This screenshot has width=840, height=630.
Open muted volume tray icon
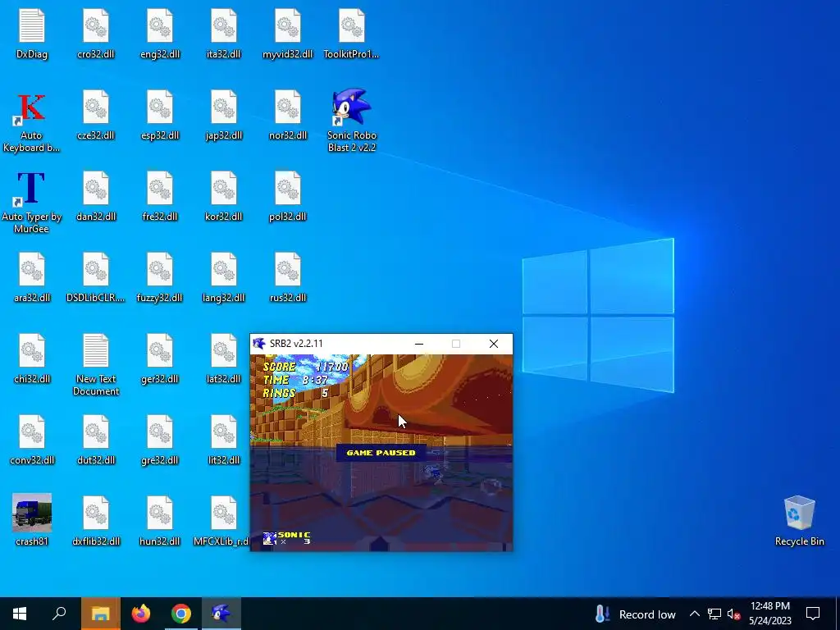tap(733, 614)
